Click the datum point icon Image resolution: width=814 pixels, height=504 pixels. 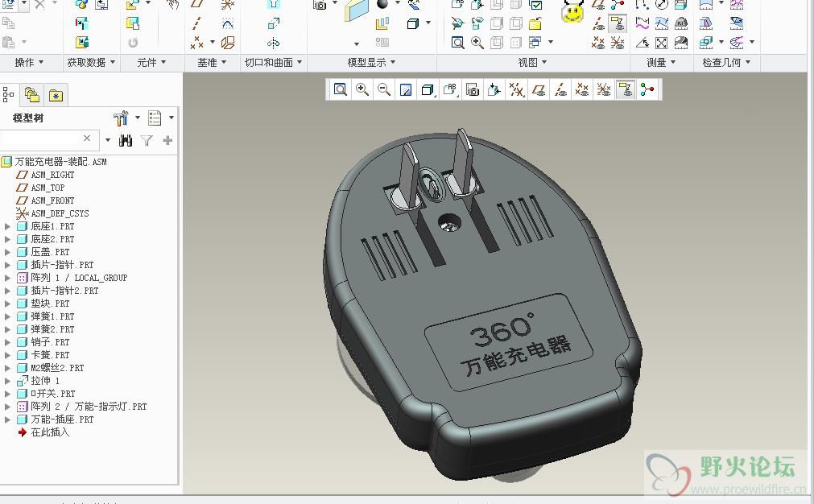[x=196, y=43]
